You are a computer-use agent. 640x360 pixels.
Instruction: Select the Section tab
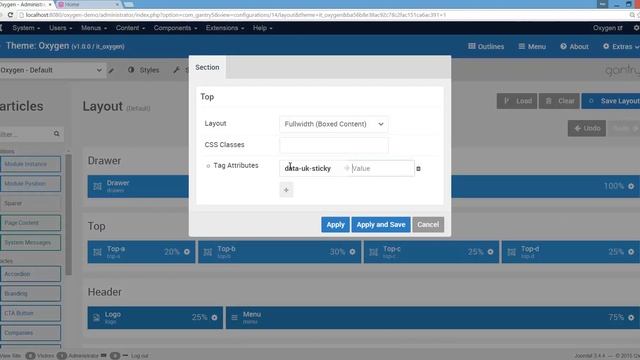tap(207, 67)
